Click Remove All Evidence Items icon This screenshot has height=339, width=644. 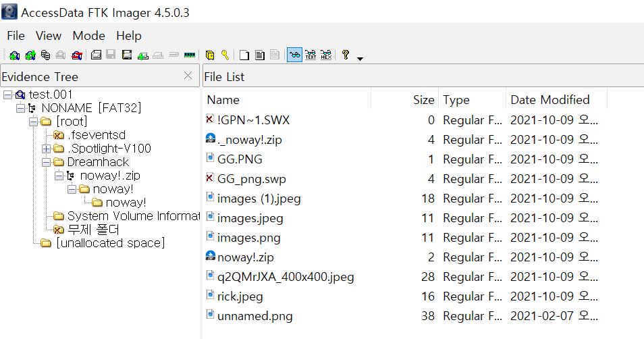click(x=77, y=55)
